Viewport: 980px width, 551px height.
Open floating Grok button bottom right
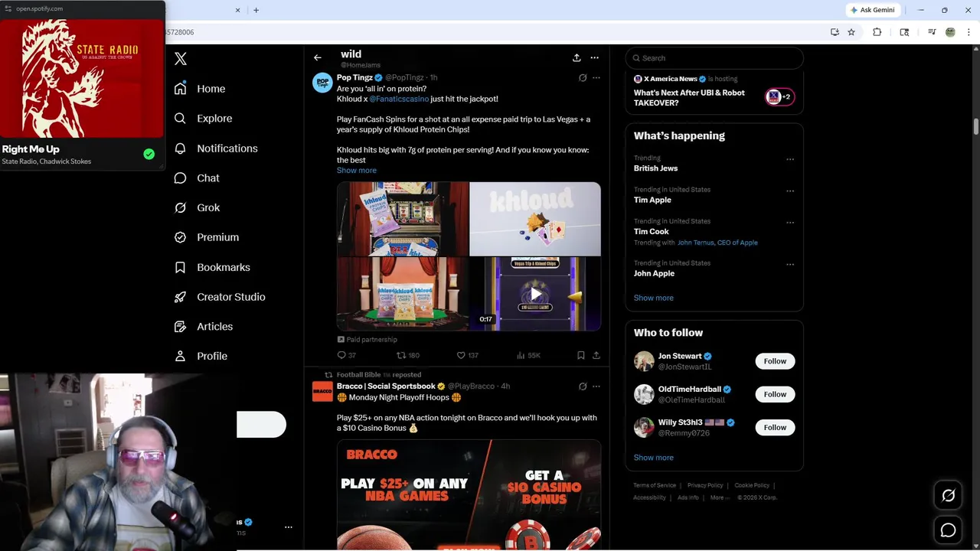coord(948,496)
